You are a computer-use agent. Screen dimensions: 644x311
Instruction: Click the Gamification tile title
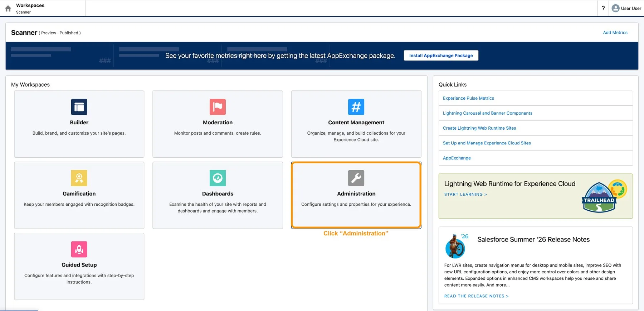pos(79,194)
